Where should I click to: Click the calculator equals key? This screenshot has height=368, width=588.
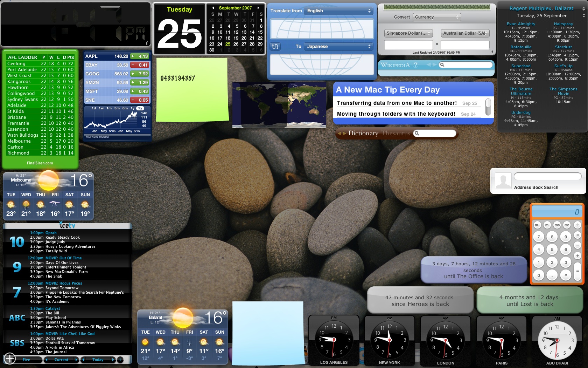(577, 271)
